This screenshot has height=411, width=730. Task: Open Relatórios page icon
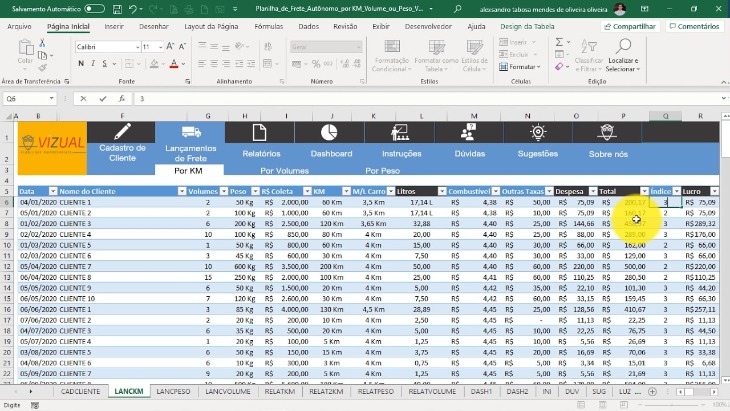[x=259, y=133]
